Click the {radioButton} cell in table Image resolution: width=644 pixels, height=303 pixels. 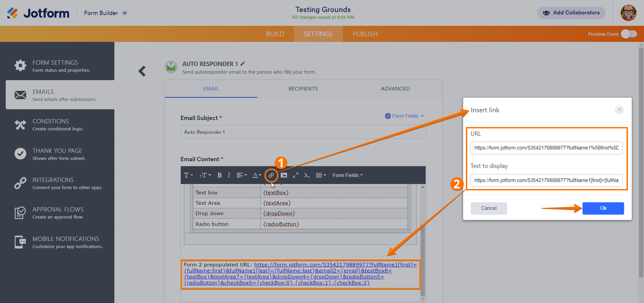[x=334, y=224]
